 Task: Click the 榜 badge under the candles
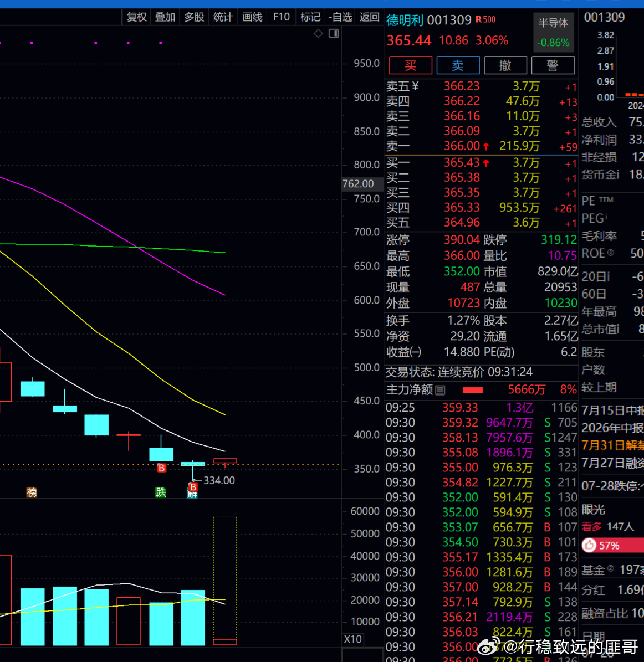pos(32,492)
